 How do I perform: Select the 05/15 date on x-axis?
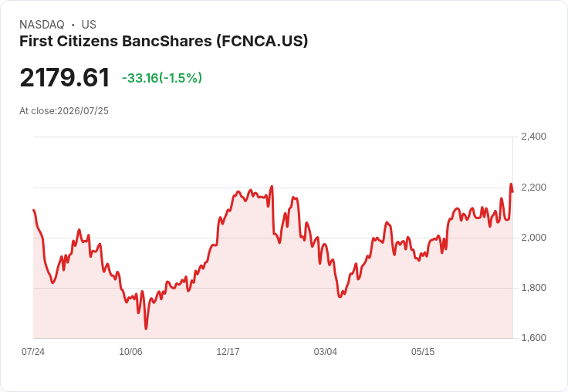click(x=423, y=351)
